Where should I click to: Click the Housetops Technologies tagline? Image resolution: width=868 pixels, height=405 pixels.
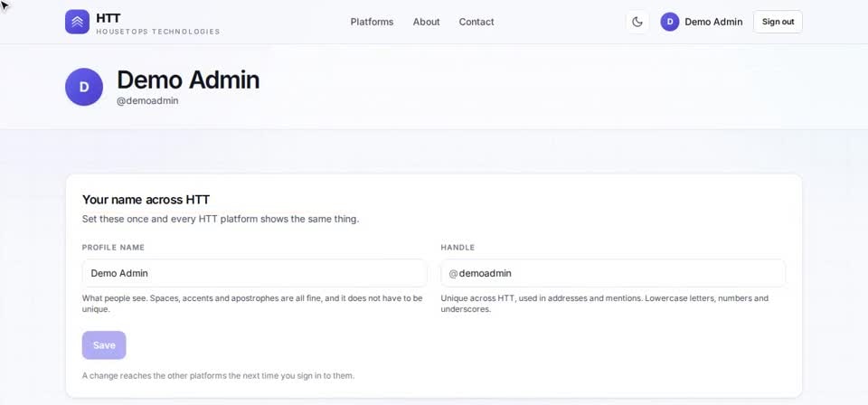[157, 32]
